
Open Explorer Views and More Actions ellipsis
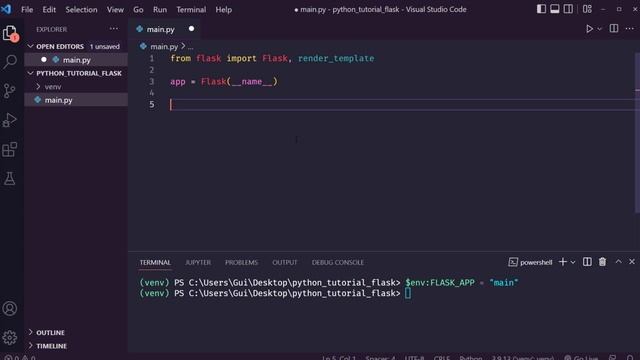[x=114, y=29]
